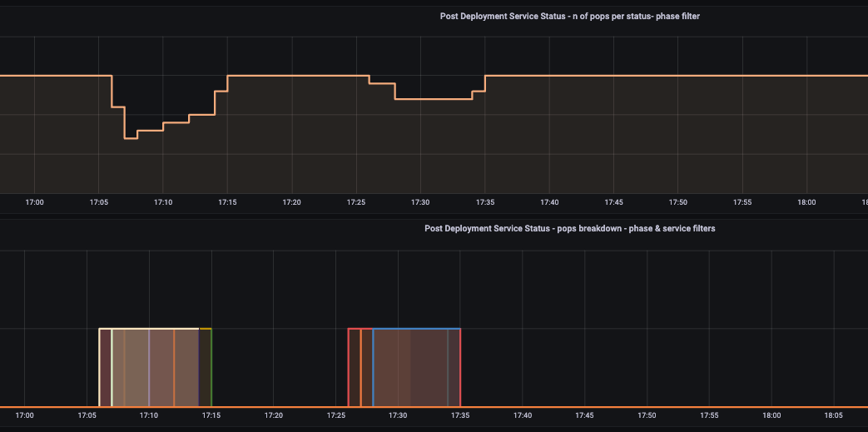Select the 17:20 label on the bottom panel axis
Viewport: 868px width, 432px height.
coord(274,415)
